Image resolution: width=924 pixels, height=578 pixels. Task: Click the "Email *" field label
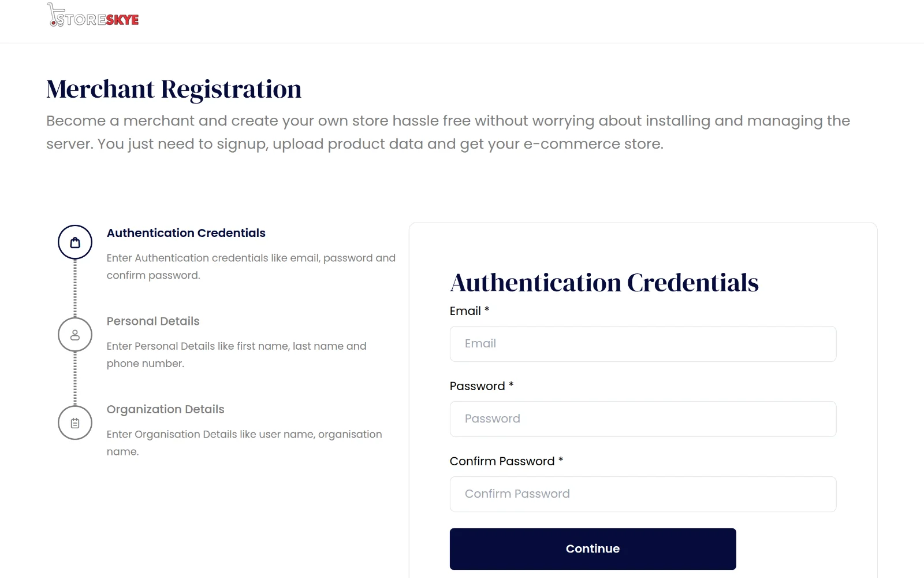coord(470,311)
